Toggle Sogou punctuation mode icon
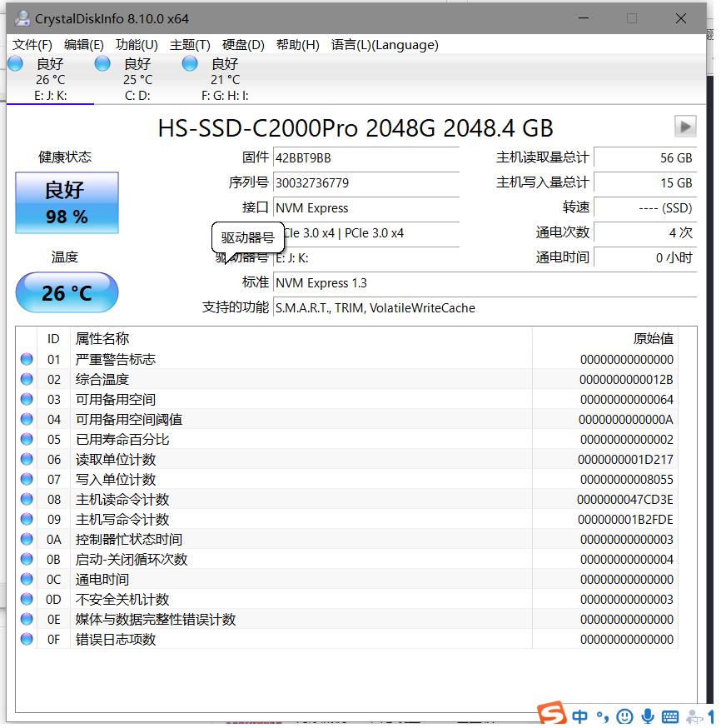This screenshot has height=728, width=721. point(602,716)
